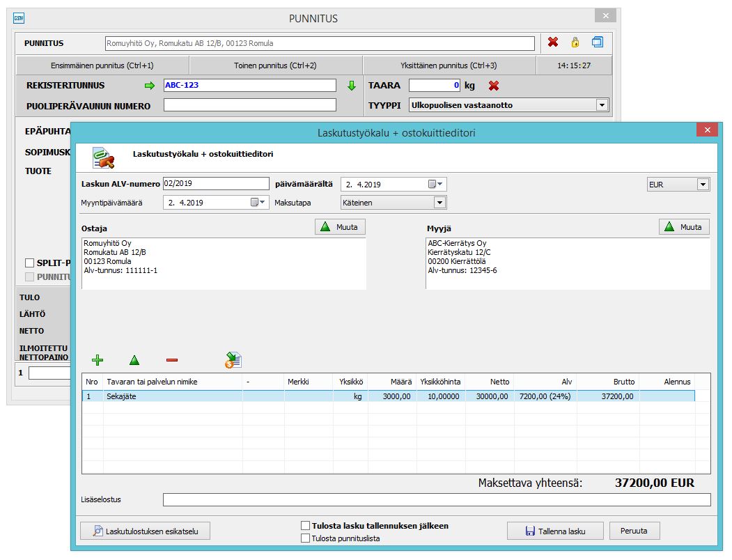
Task: Open Tyyppi dropdown Ulkopuolisen vastaanotto
Action: (x=602, y=105)
